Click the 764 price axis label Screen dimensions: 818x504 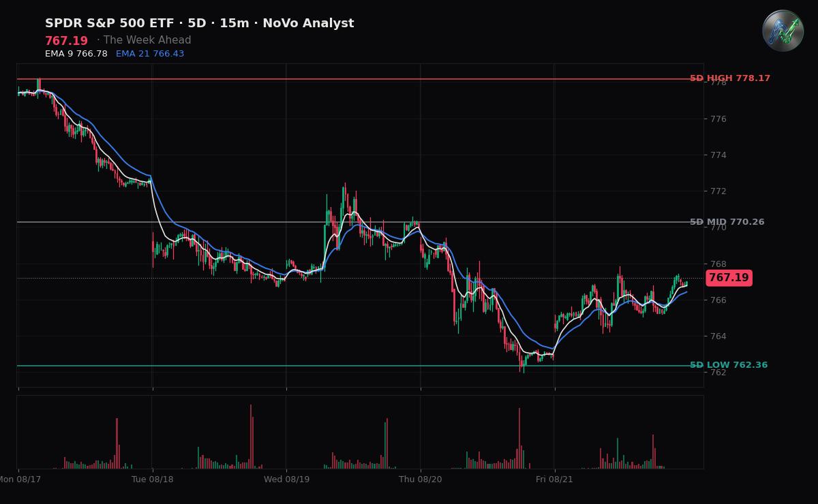pyautogui.click(x=718, y=336)
